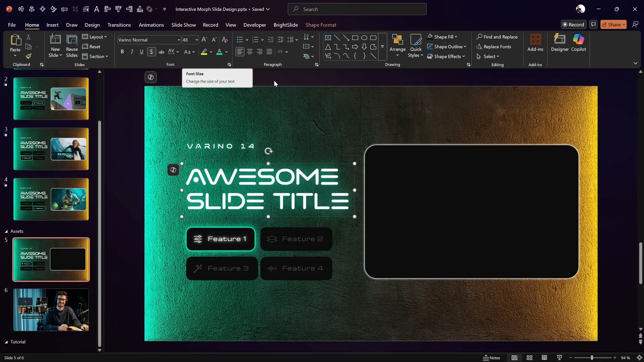Switch to Slide Sorter view
Screen dimensions: 644x362
point(529,358)
